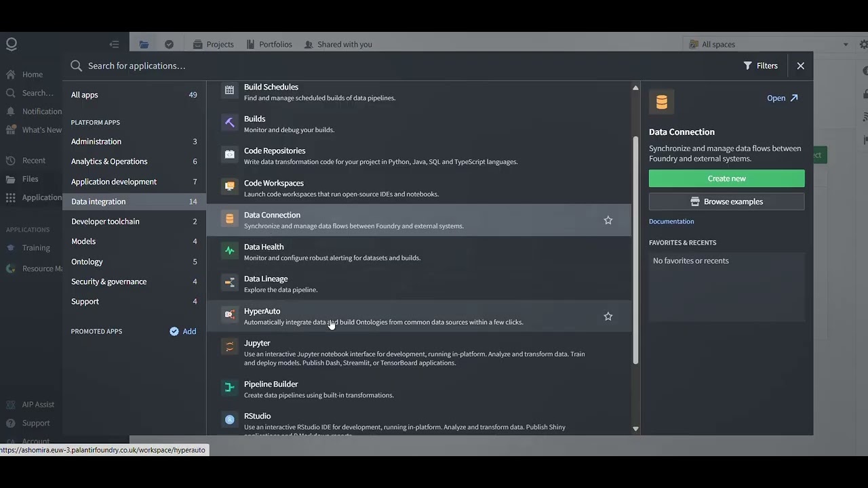This screenshot has width=868, height=488.
Task: Open the Pipeline Builder app entry
Action: pyautogui.click(x=418, y=389)
